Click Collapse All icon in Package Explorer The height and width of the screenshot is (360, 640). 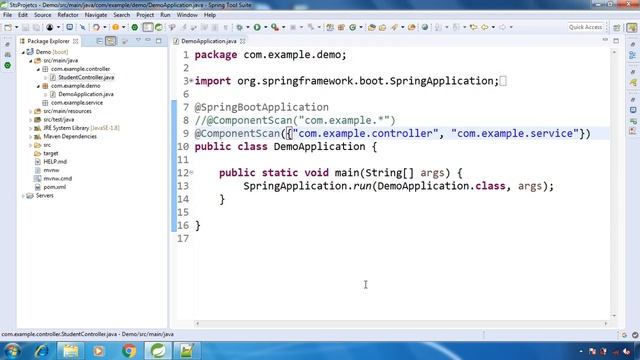(x=99, y=41)
